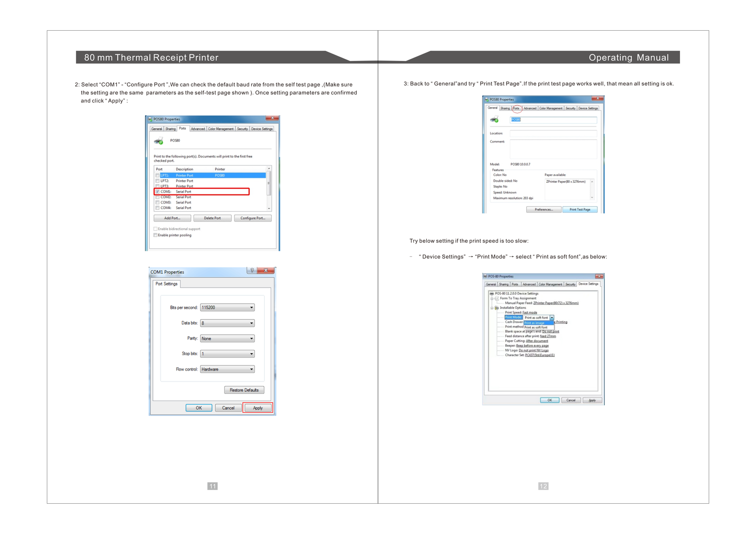Click the Installable Options tree icon
Image resolution: width=756 pixels, height=534 pixels.
(497, 308)
